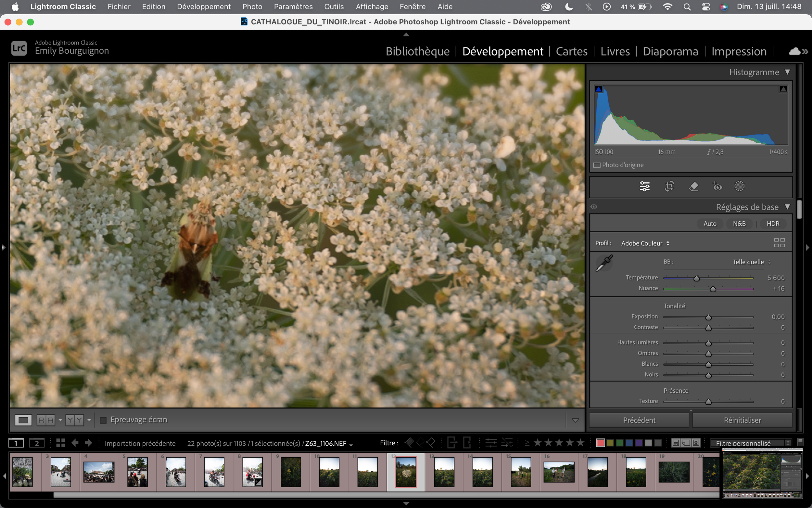
Task: Open the Paramètres menu
Action: coord(293,7)
